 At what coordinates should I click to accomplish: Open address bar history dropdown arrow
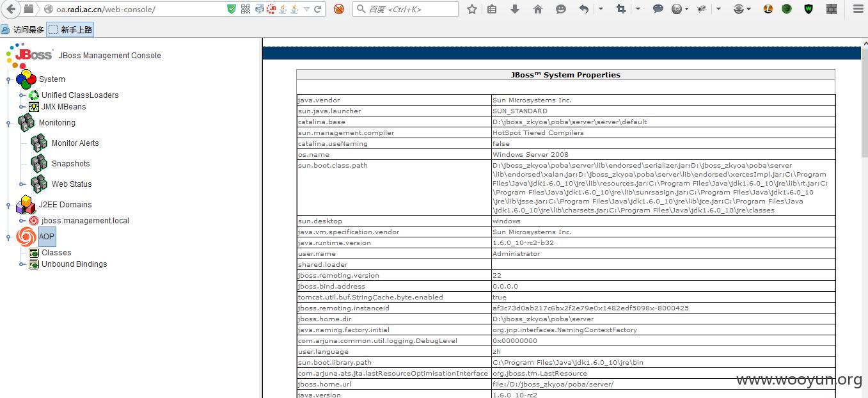(x=306, y=9)
